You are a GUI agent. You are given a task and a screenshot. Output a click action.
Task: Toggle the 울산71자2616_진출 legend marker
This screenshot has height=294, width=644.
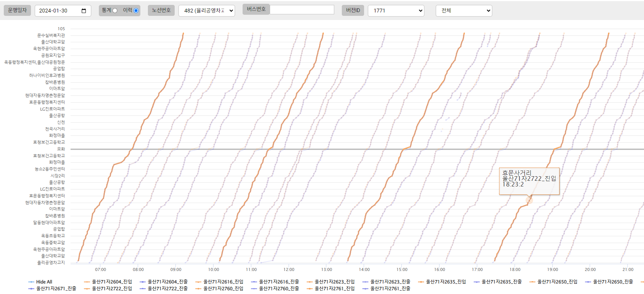(x=254, y=282)
